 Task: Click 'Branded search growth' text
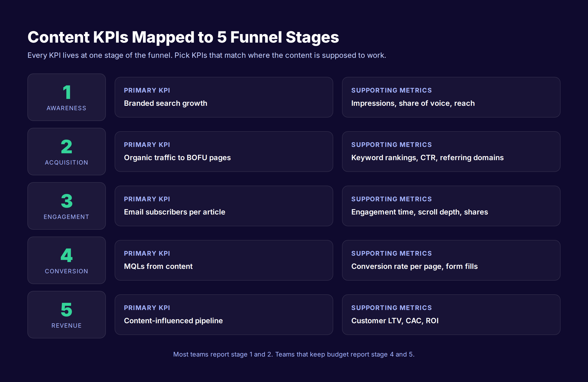click(165, 103)
